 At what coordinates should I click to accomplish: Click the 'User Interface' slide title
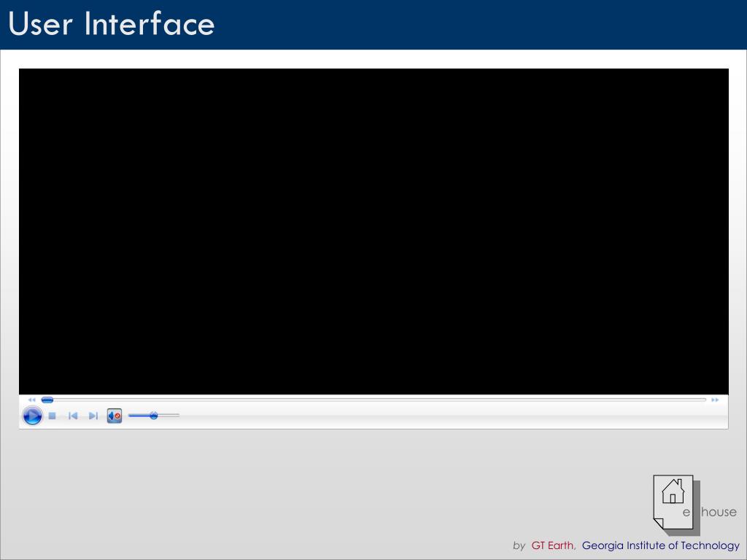(x=112, y=24)
